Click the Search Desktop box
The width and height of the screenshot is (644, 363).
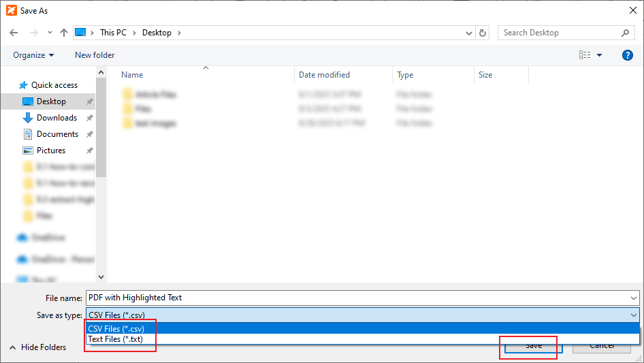click(x=558, y=33)
